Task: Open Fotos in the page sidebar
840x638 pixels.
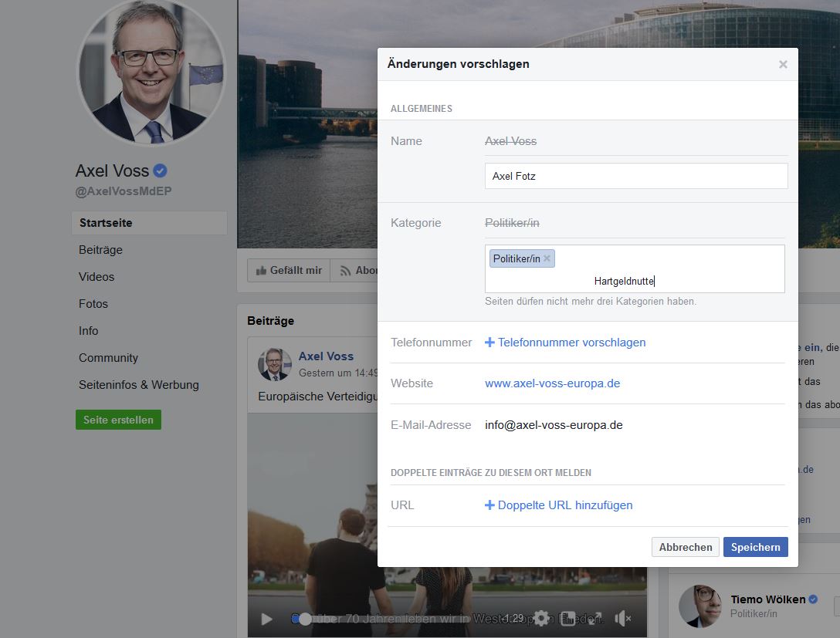Action: [93, 304]
